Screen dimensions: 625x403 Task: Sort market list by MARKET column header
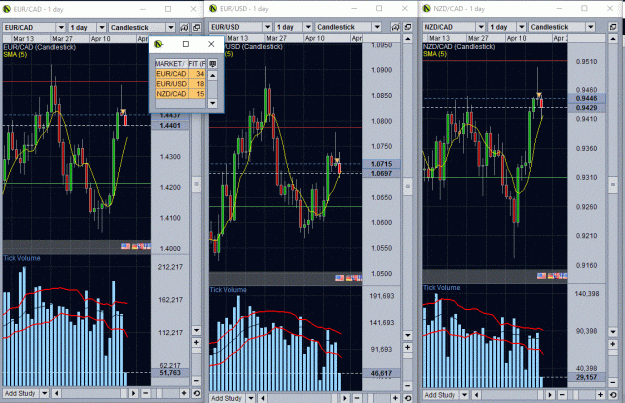[x=171, y=64]
